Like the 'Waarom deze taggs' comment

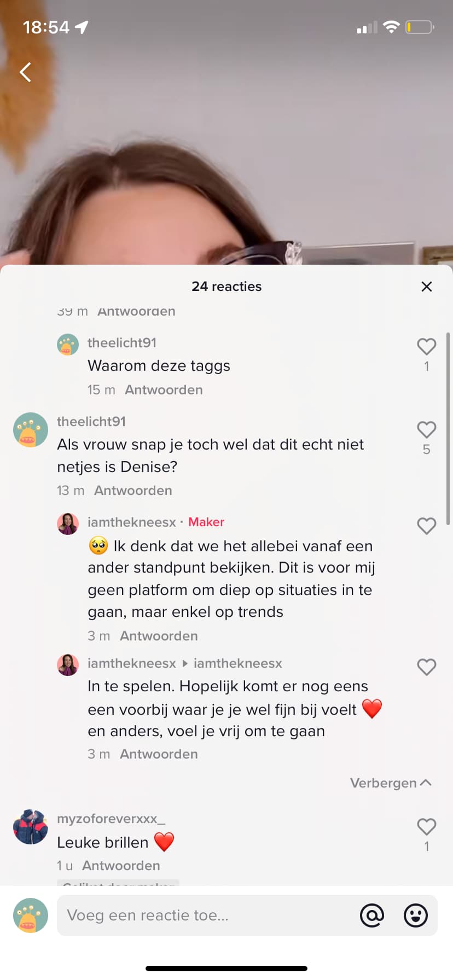click(427, 346)
